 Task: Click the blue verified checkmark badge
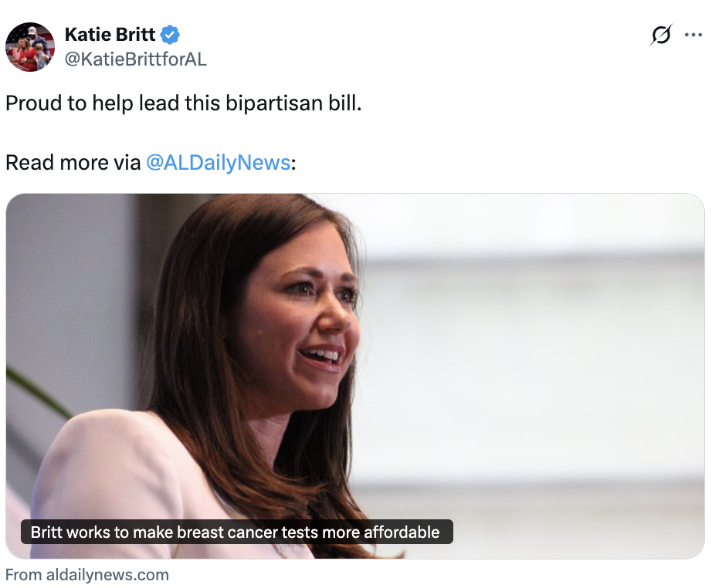tap(170, 35)
